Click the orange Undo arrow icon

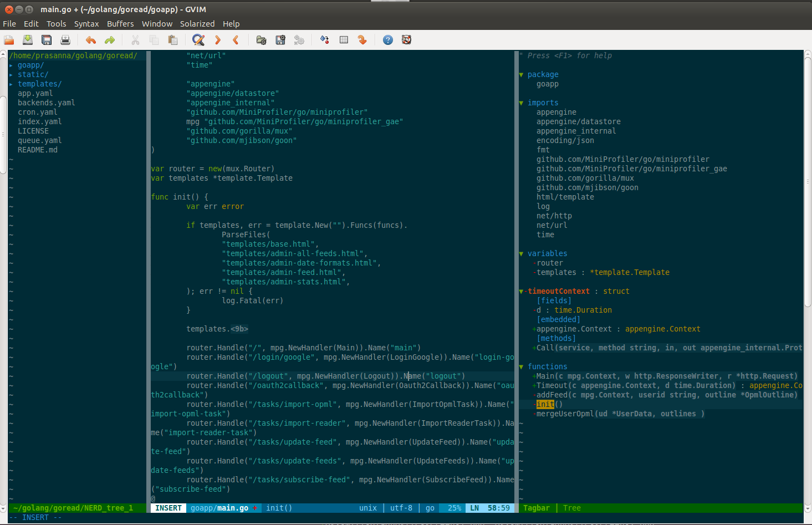91,40
